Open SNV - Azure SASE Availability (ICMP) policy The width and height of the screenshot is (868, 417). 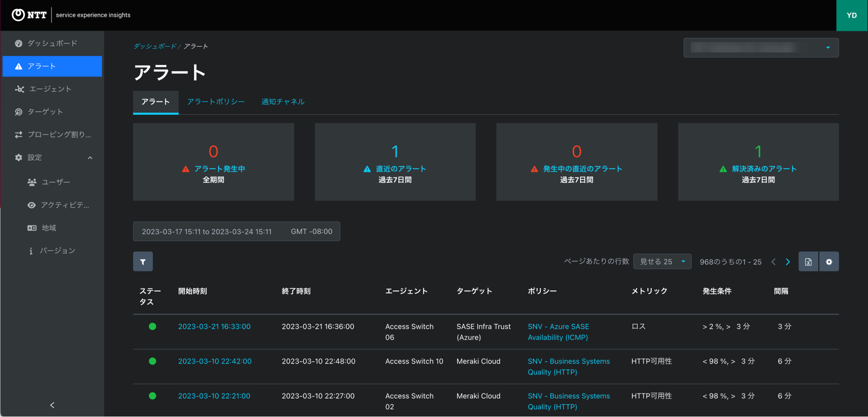point(558,332)
